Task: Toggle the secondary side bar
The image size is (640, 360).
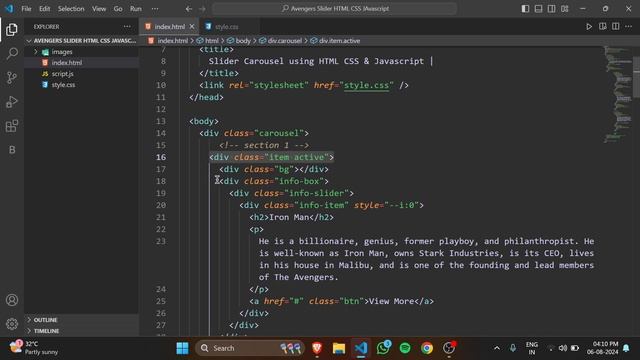Action: click(551, 9)
